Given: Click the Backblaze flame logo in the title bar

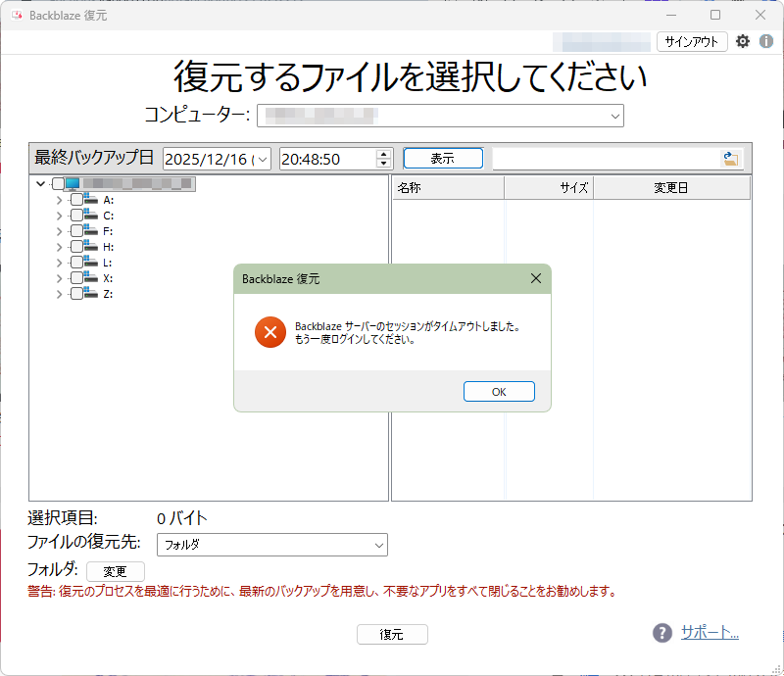Looking at the screenshot, I should [15, 15].
